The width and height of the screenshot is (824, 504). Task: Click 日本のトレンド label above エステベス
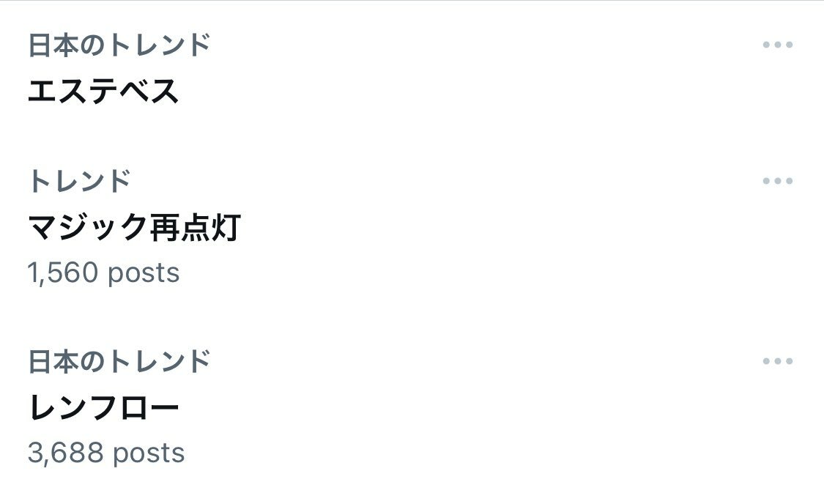pos(119,45)
